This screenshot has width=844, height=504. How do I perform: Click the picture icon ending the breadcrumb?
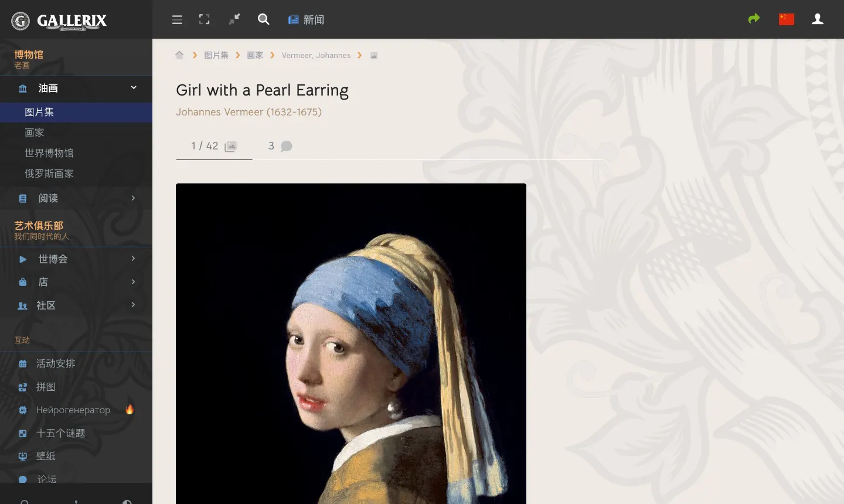click(374, 56)
